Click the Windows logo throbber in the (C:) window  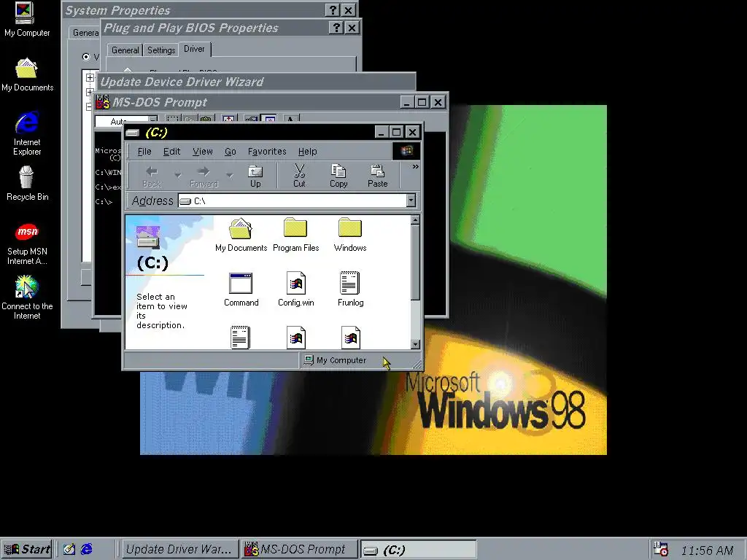(406, 151)
